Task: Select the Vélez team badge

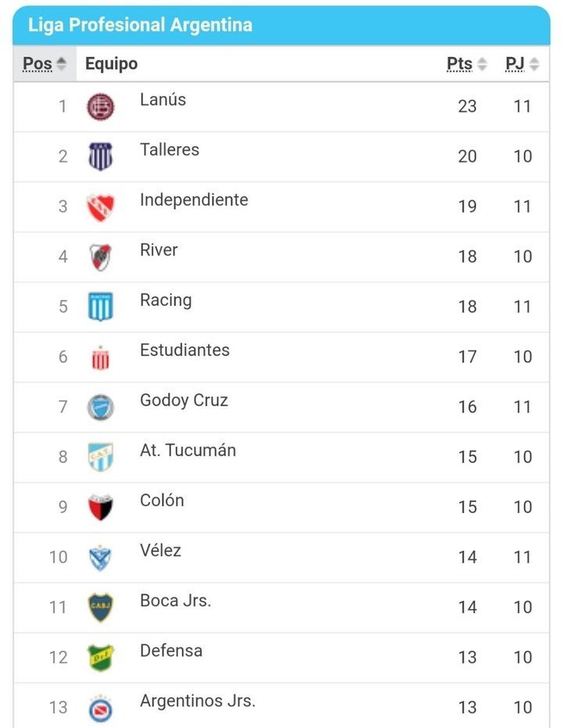Action: pyautogui.click(x=100, y=558)
